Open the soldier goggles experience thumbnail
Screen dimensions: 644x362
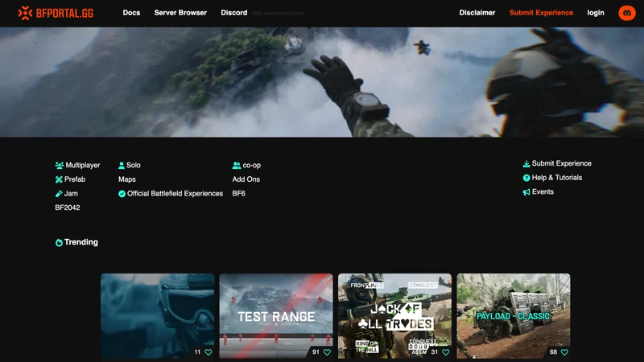157,316
